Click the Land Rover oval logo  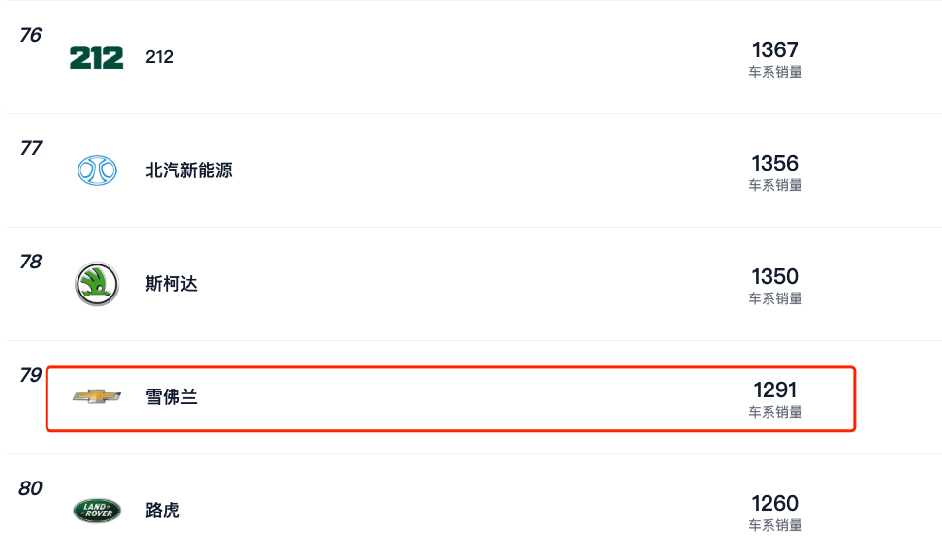click(x=97, y=511)
